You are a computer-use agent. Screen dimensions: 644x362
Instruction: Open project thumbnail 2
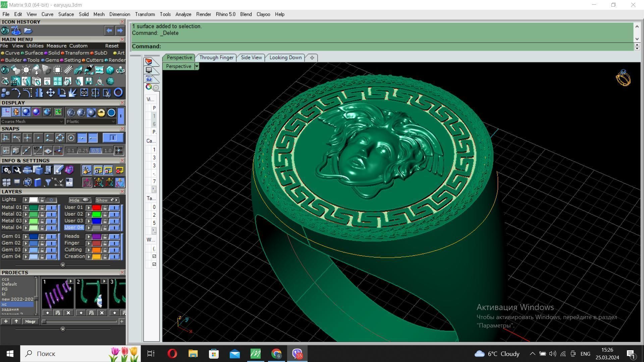click(x=91, y=294)
